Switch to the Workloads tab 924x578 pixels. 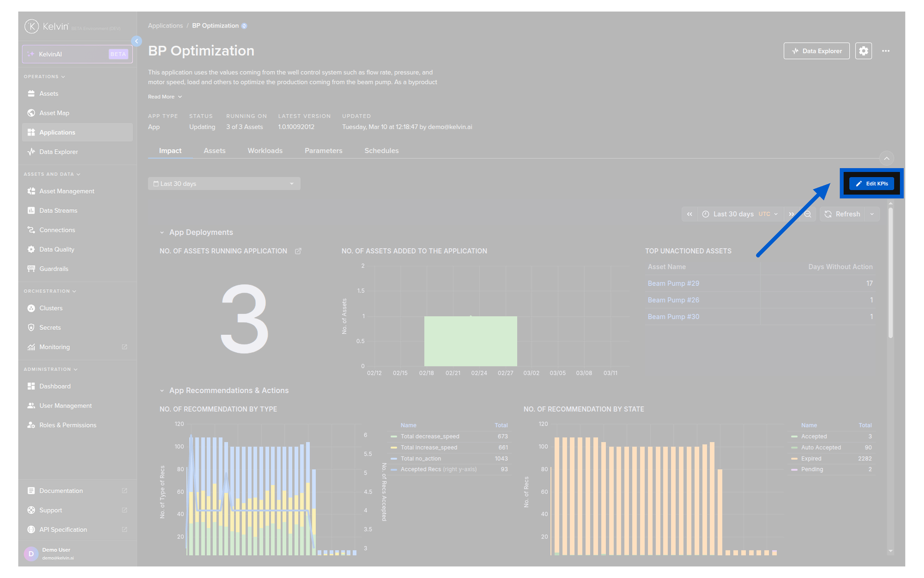click(265, 151)
